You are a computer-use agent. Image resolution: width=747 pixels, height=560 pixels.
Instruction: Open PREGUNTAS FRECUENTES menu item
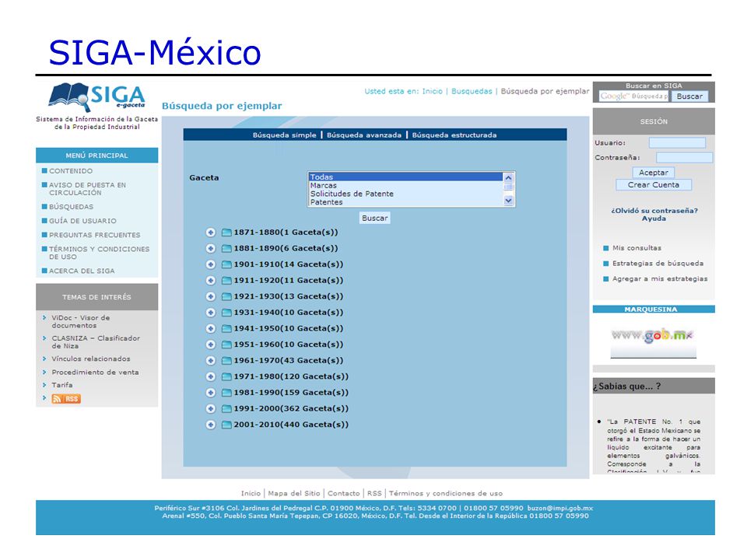point(95,235)
